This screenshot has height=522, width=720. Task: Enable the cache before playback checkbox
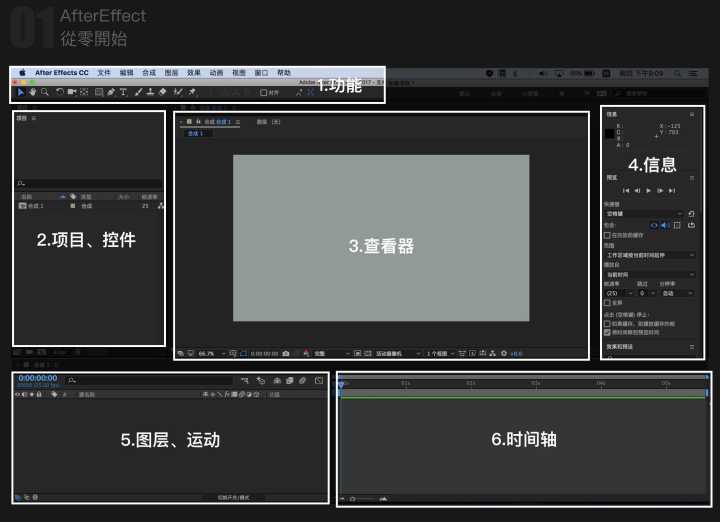point(607,235)
